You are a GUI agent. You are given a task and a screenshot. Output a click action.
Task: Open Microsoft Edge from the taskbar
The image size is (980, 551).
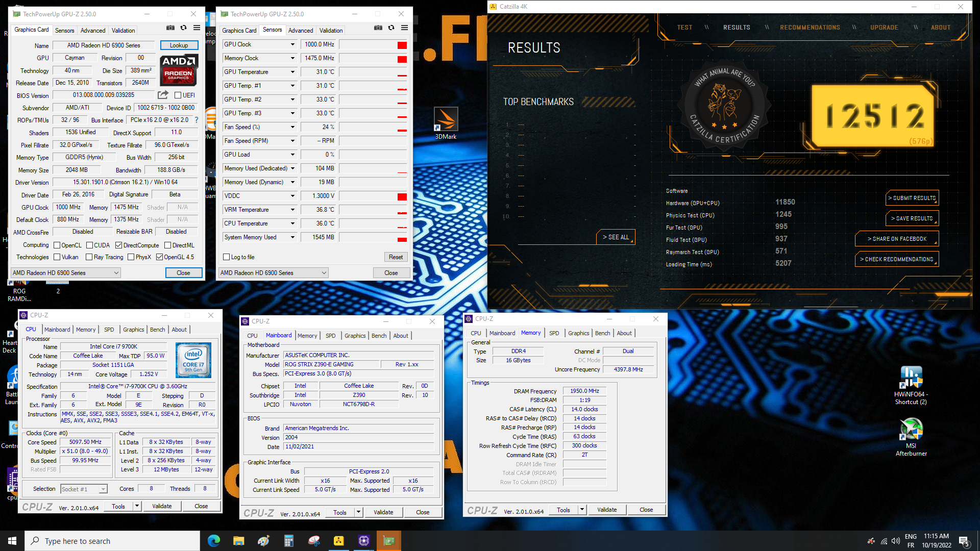coord(213,541)
